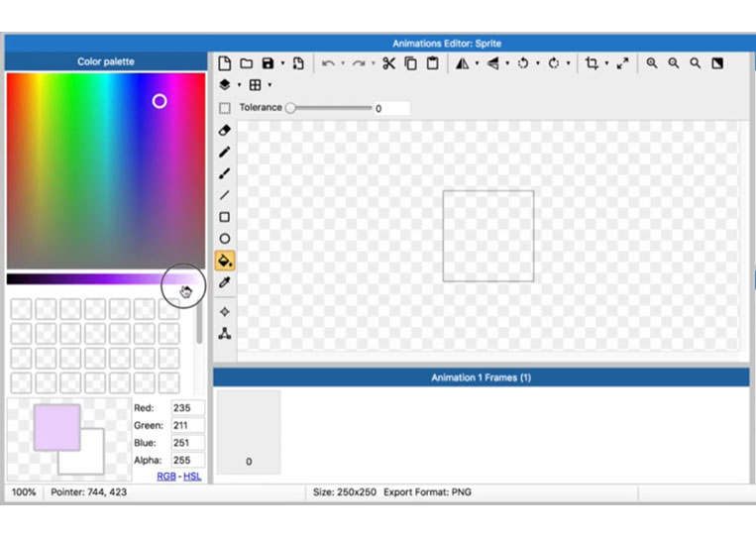The width and height of the screenshot is (756, 536).
Task: Zoom in on the canvas
Action: click(x=652, y=63)
